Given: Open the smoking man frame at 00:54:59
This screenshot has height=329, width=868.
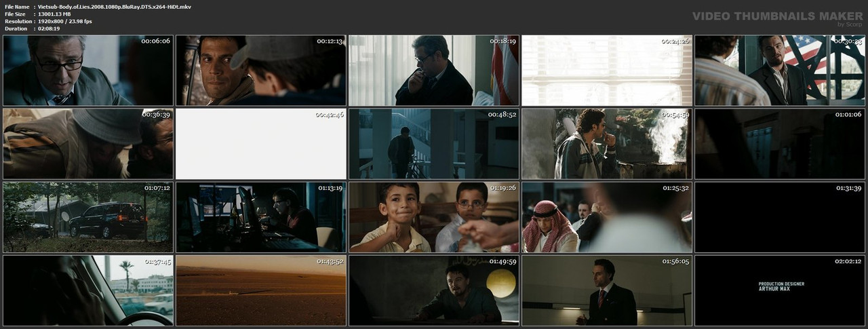Looking at the screenshot, I should (x=607, y=144).
